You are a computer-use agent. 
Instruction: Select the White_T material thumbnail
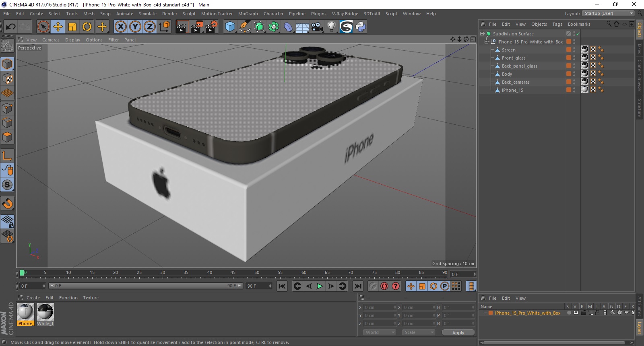45,314
